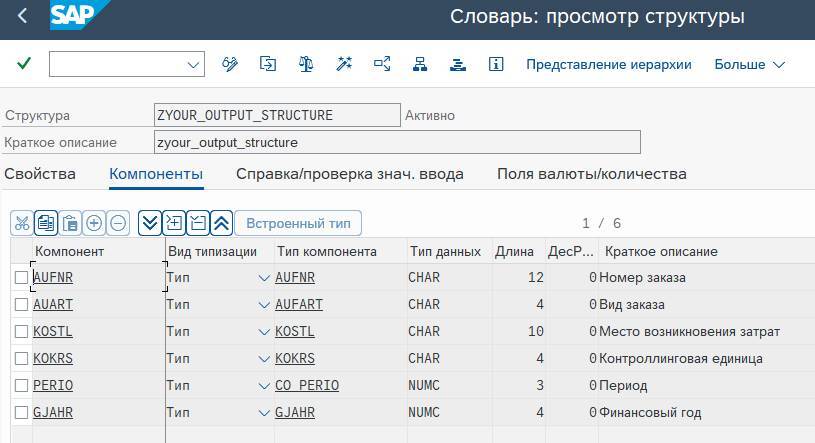Screen dimensions: 815x443
Task: Select the KOSTL row checkbox
Action: tap(21, 331)
